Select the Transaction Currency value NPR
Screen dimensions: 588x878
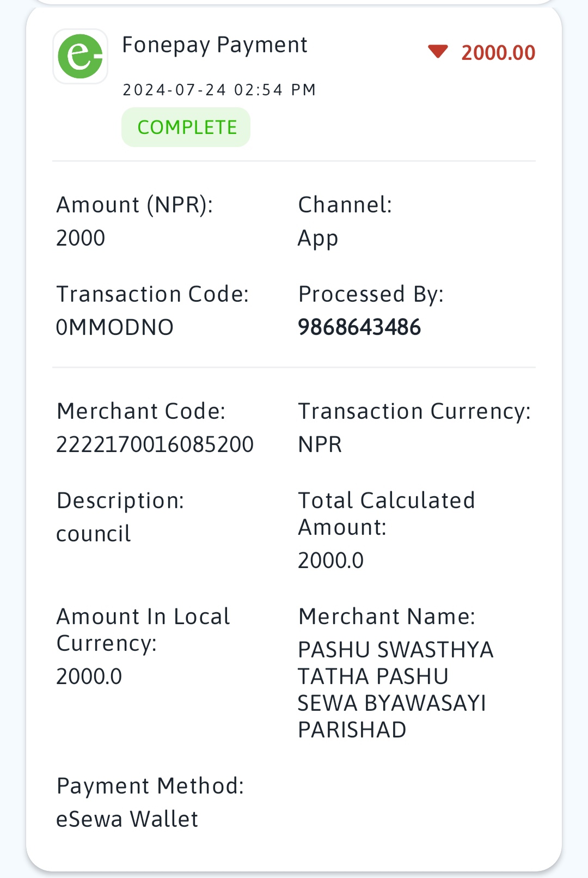click(320, 444)
